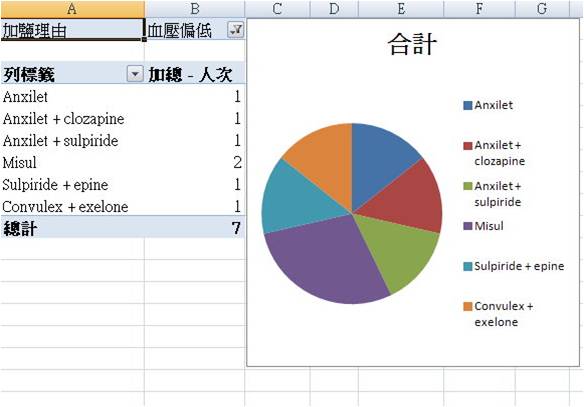Screen dimensions: 584x407
Task: Select the Anxilet + sulpiride row cell
Action: [72, 141]
